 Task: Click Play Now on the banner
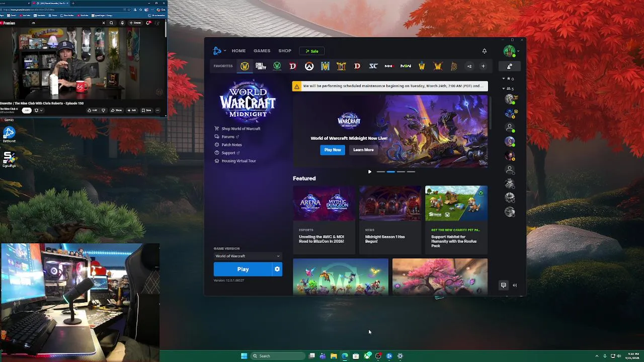tap(333, 150)
